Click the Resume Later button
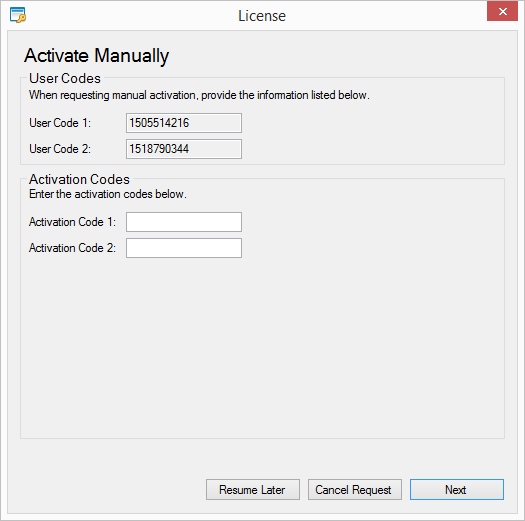 [x=253, y=490]
